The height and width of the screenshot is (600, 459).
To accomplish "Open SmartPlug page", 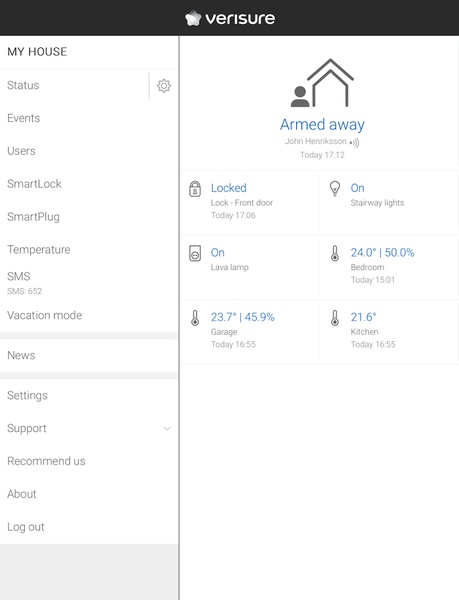I will [x=89, y=217].
